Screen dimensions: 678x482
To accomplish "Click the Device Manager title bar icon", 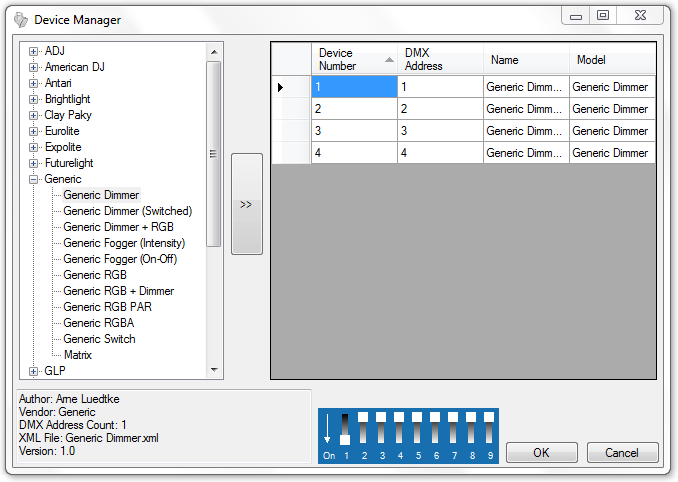I will (x=20, y=19).
